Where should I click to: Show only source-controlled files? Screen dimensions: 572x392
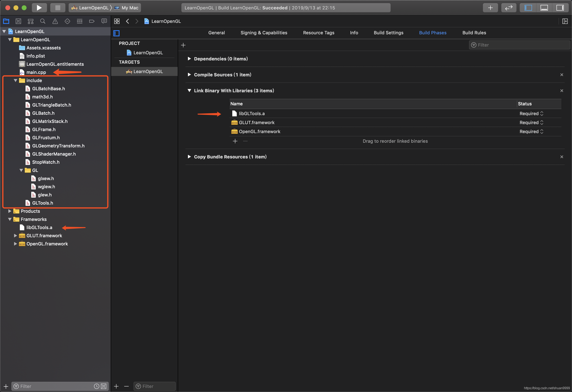[104, 386]
